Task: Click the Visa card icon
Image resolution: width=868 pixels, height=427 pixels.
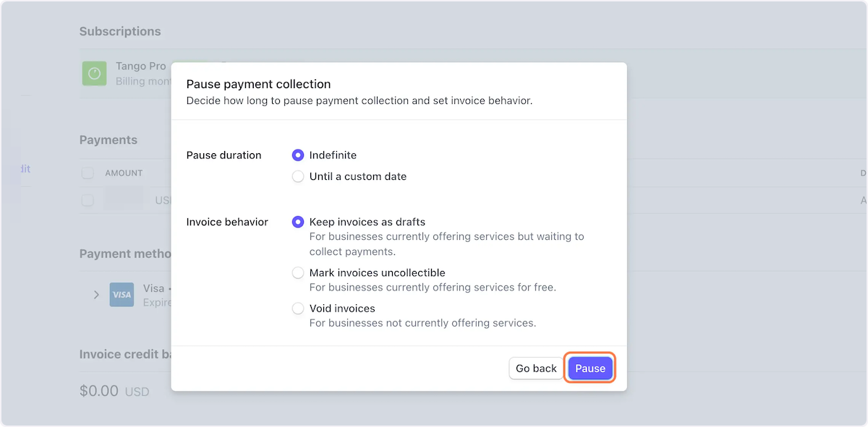Action: click(122, 295)
